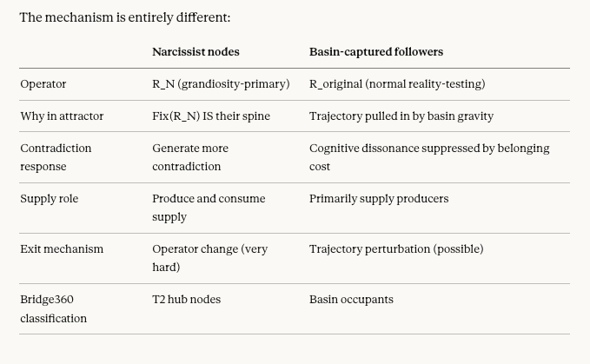
Task: Select the "Contradiction response" row label
Action: point(56,157)
